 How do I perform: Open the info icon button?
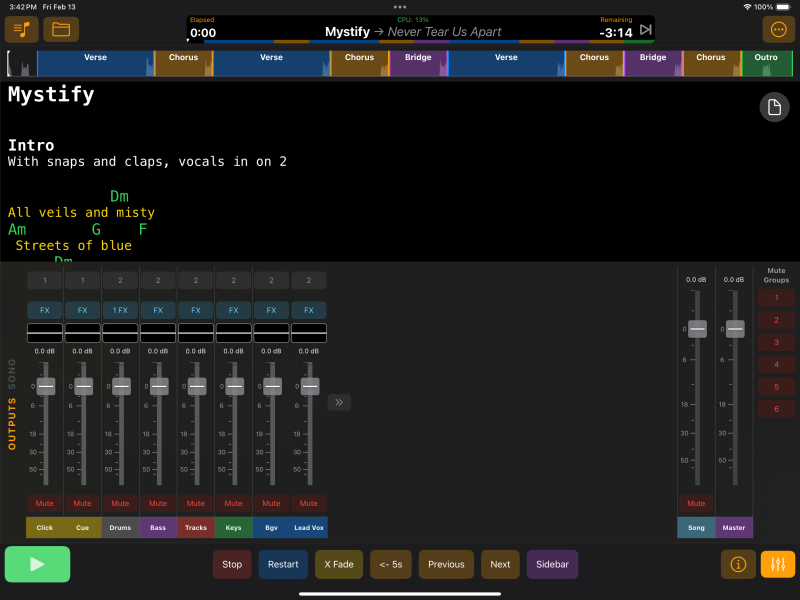click(738, 564)
